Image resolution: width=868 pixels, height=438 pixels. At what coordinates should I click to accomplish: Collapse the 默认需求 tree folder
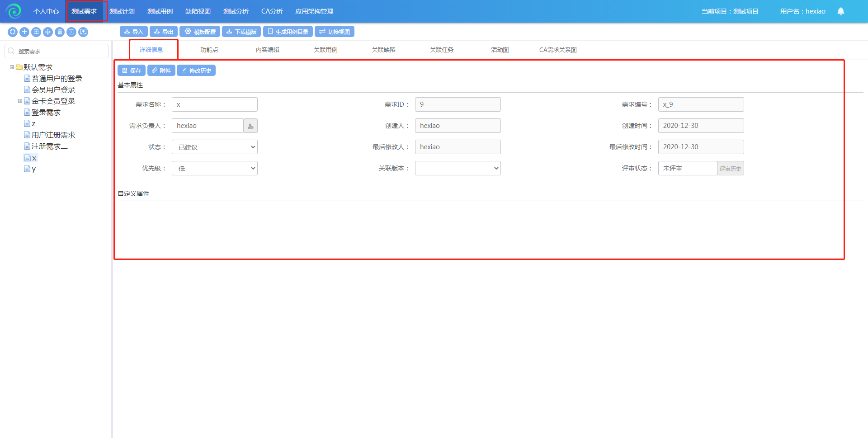point(12,67)
